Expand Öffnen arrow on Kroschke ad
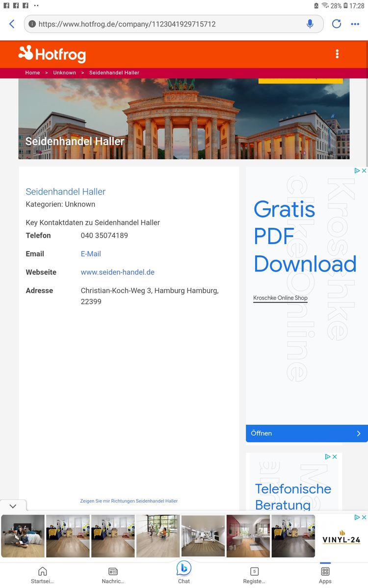 click(x=358, y=433)
